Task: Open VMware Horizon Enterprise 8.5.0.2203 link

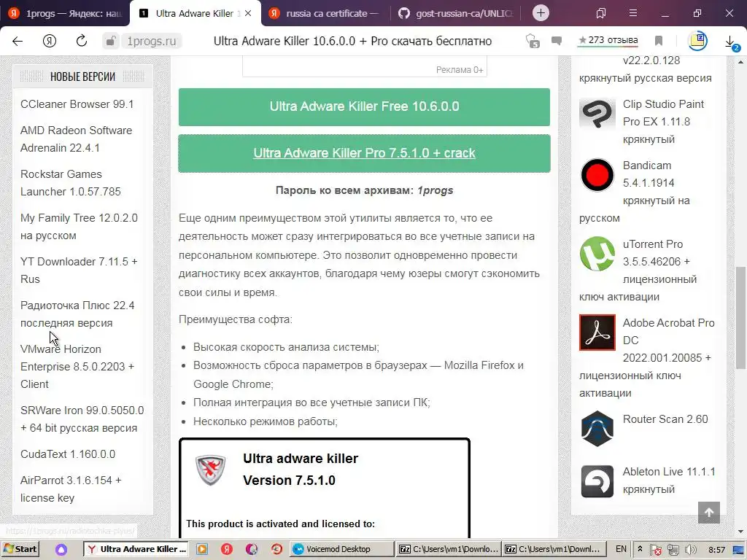Action: pyautogui.click(x=77, y=367)
